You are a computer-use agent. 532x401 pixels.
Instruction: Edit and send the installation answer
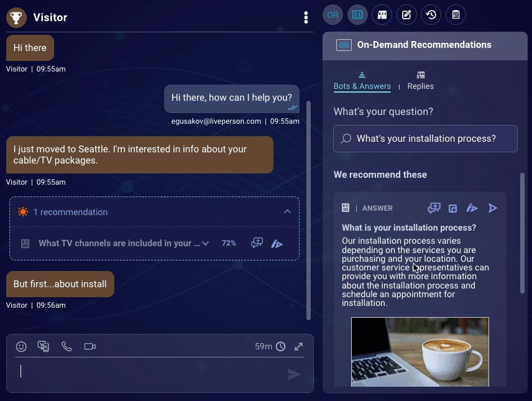click(472, 208)
